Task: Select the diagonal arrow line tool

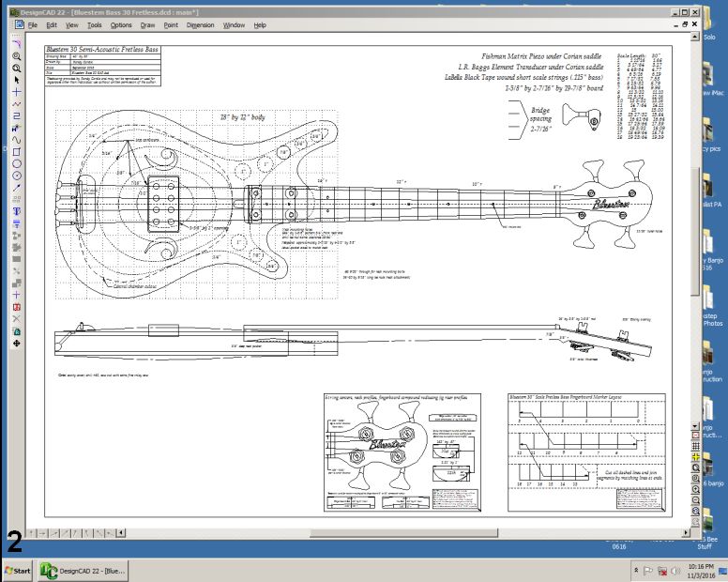Action: point(16,188)
